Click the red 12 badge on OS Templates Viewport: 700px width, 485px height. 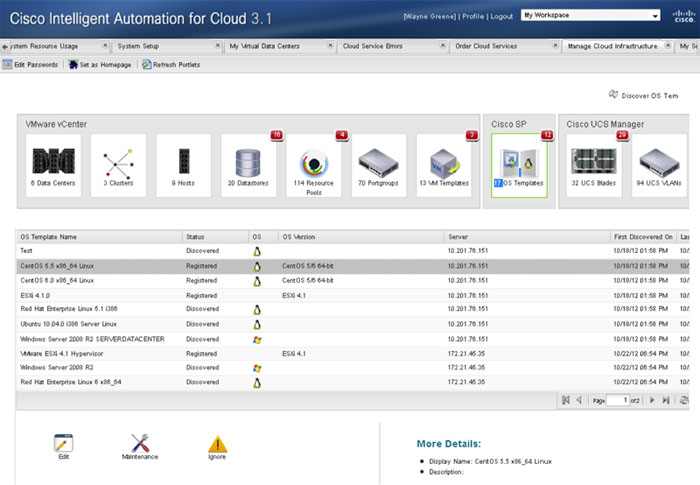(547, 135)
